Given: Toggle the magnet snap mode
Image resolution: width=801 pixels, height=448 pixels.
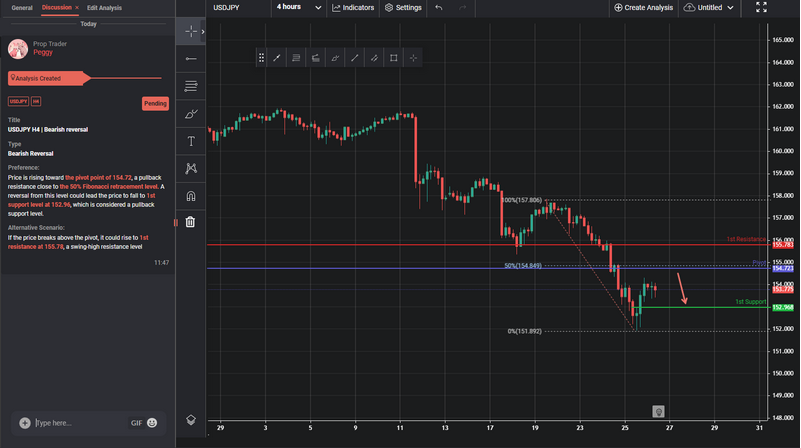Looking at the screenshot, I should [191, 196].
